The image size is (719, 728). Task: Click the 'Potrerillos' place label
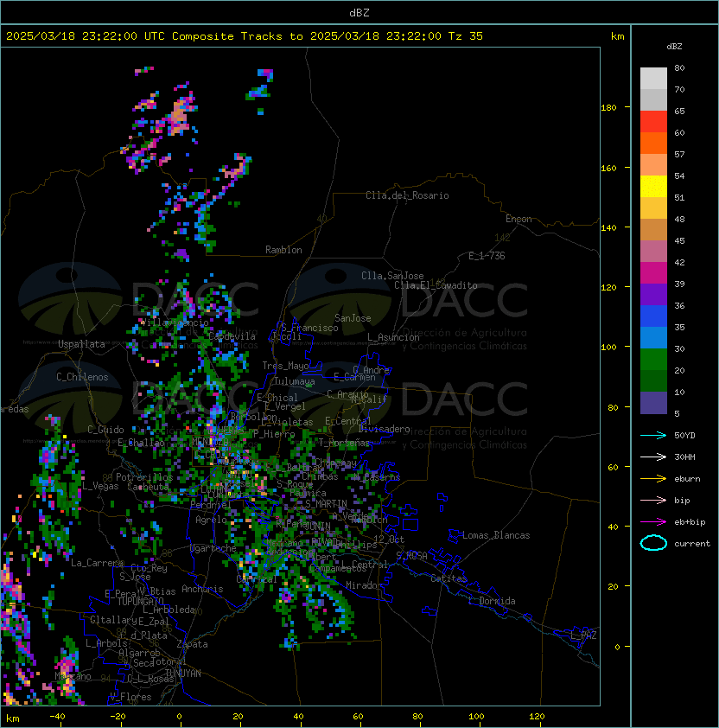click(x=144, y=477)
